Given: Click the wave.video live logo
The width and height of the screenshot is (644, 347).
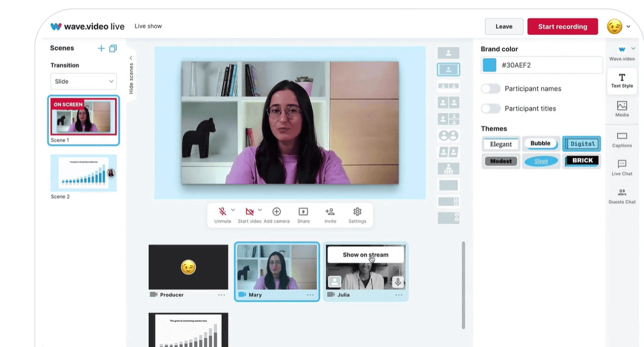Looking at the screenshot, I should point(88,26).
